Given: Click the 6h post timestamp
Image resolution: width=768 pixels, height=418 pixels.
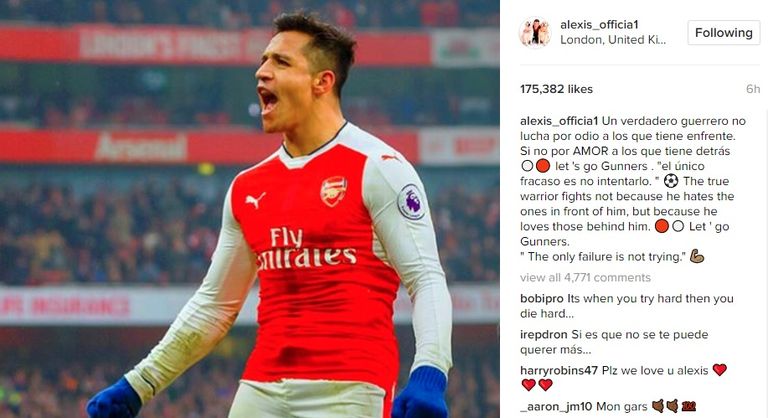Looking at the screenshot, I should click(x=752, y=89).
